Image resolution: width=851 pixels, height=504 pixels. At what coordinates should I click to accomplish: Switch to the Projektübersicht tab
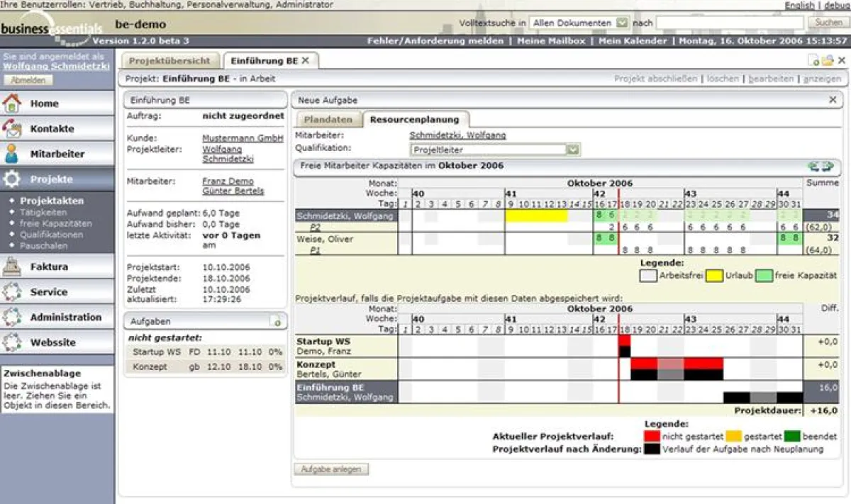[x=169, y=61]
